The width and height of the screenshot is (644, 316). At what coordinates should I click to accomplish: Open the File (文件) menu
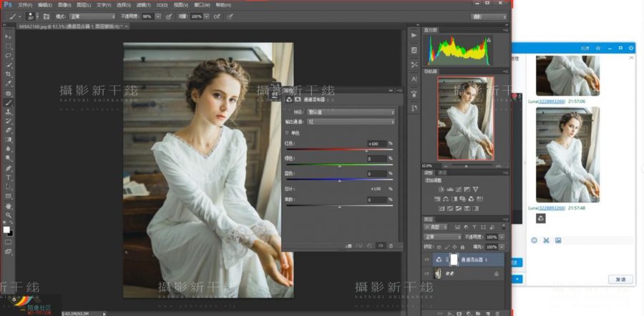tap(25, 5)
